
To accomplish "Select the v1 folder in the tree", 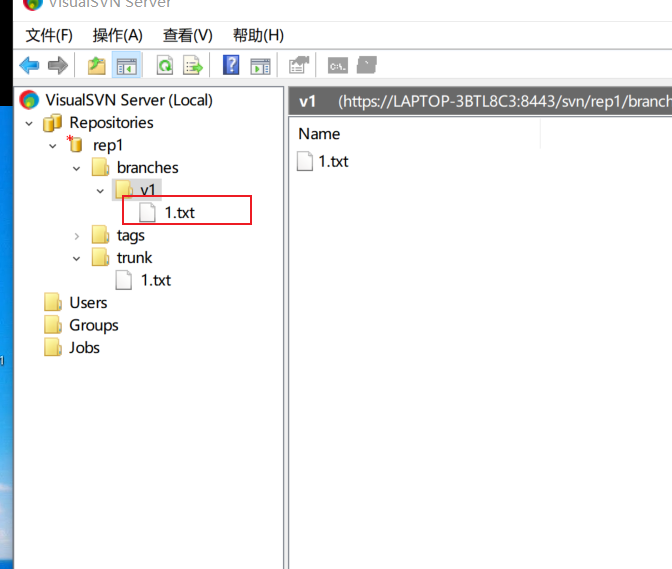I will 147,190.
